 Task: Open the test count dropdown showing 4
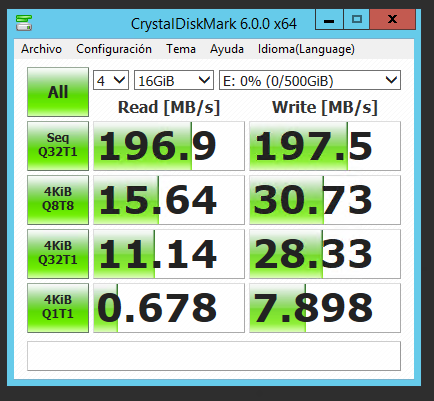111,80
